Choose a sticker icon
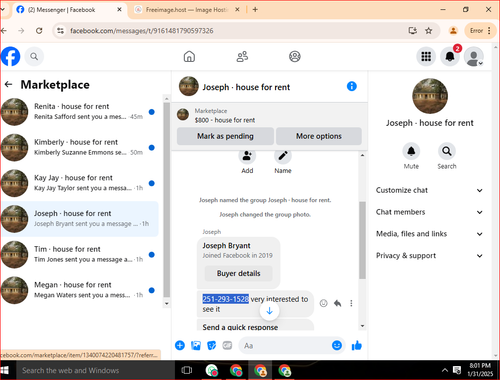The width and height of the screenshot is (500, 380). pos(212,346)
